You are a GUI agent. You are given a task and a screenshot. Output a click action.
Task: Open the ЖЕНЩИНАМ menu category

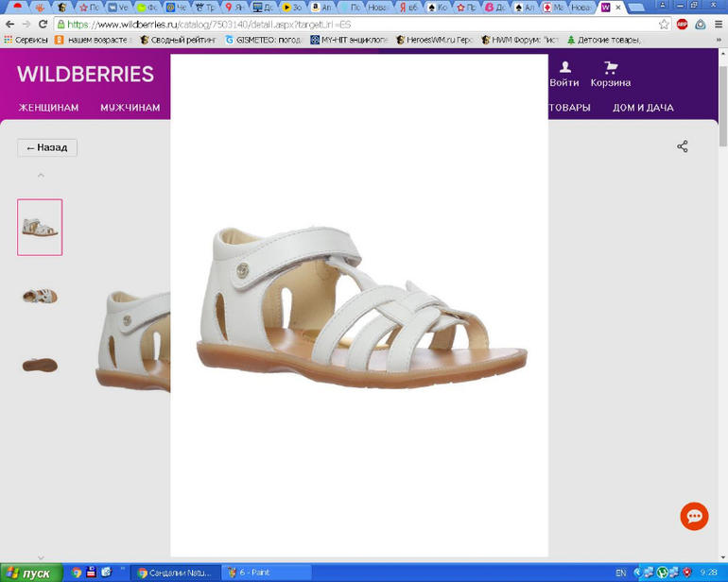pos(48,108)
